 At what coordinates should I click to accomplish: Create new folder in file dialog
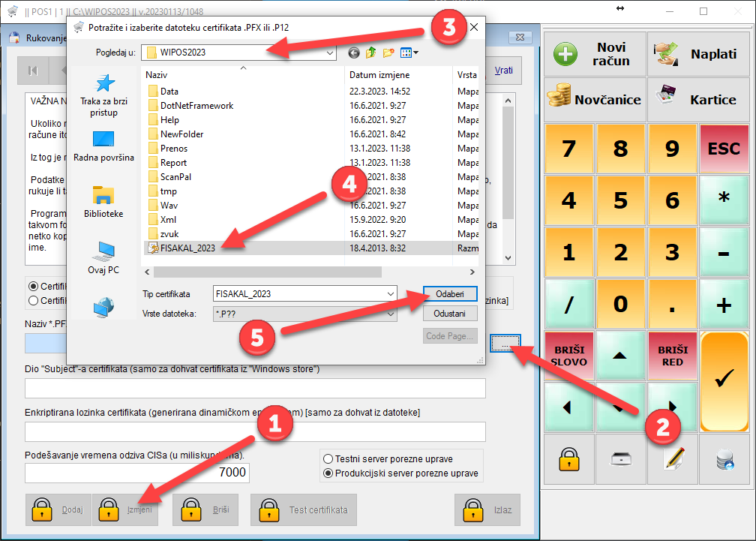pyautogui.click(x=388, y=53)
